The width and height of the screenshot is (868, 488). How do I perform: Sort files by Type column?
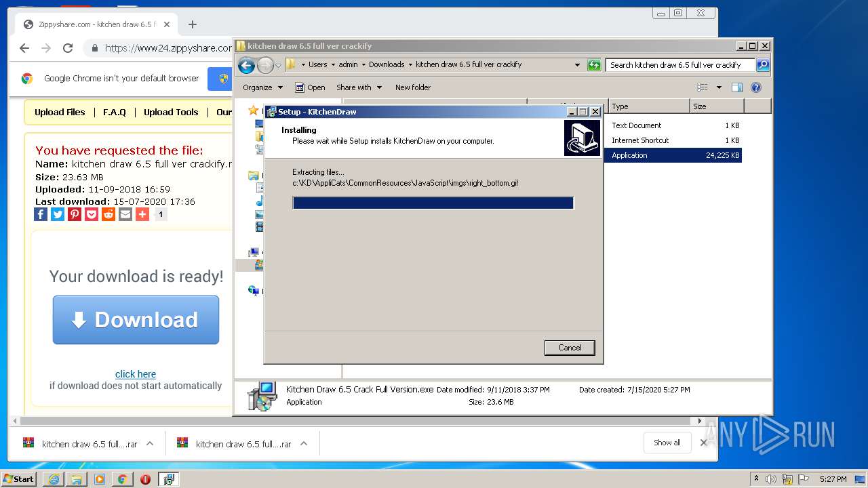click(x=649, y=106)
